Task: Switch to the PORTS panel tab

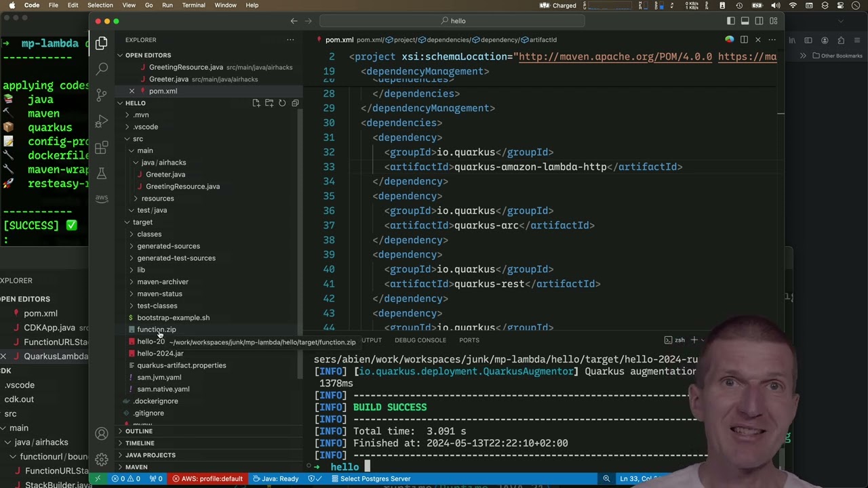Action: 469,340
